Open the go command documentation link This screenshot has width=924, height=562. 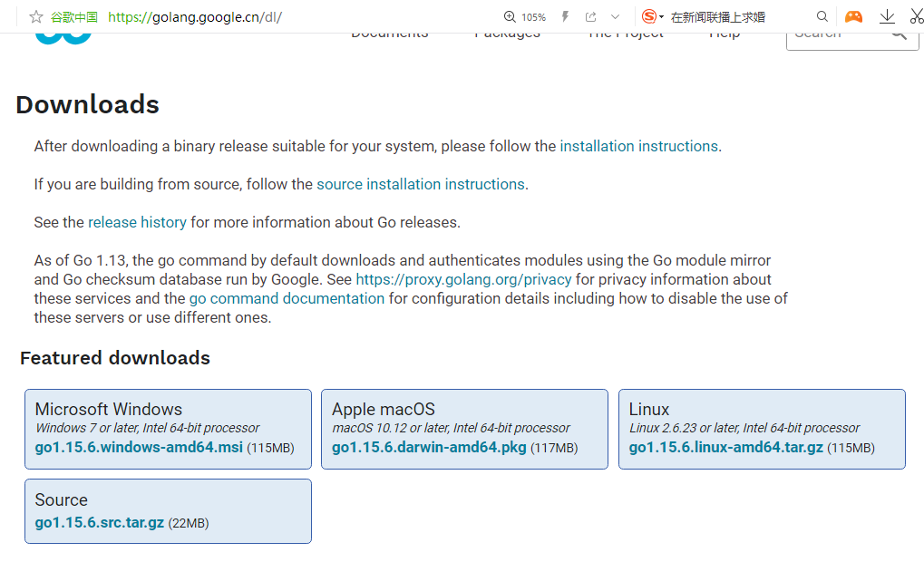click(x=287, y=298)
